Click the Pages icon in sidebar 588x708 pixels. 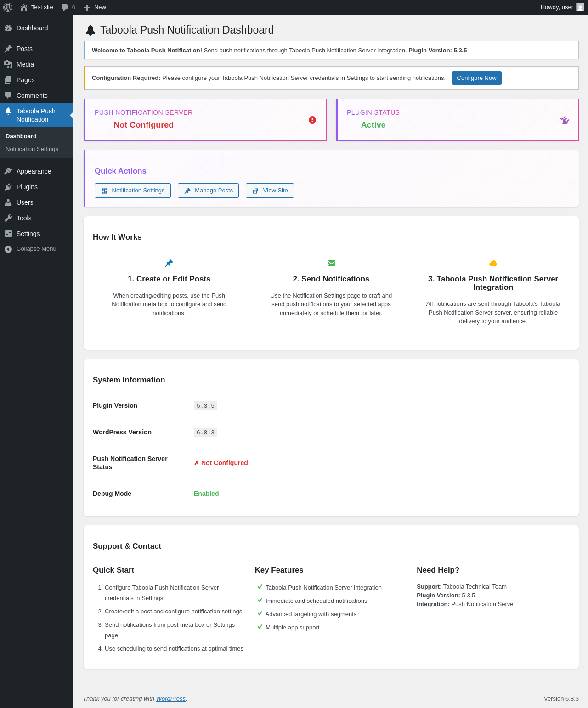tap(8, 80)
